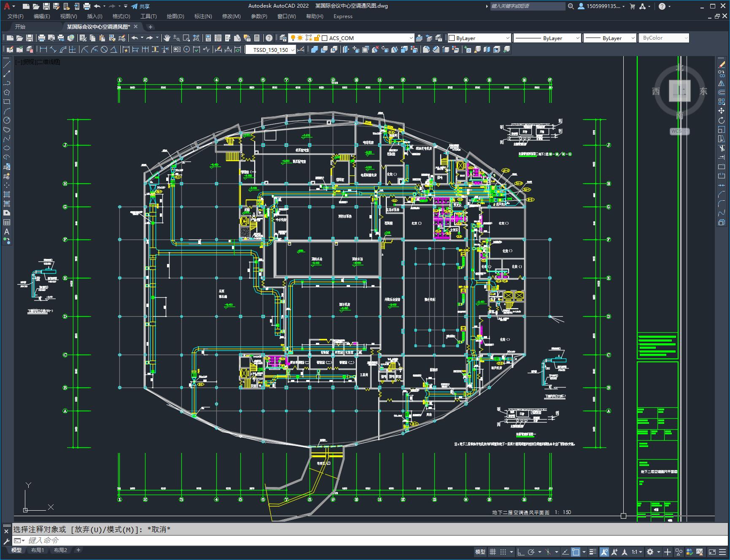Click the Save icon in quick access toolbar

pyautogui.click(x=46, y=6)
